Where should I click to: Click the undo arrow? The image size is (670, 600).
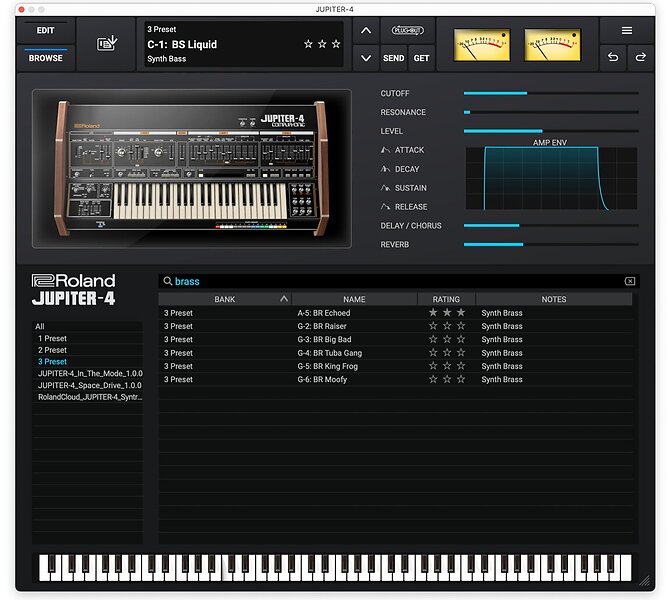[x=613, y=57]
